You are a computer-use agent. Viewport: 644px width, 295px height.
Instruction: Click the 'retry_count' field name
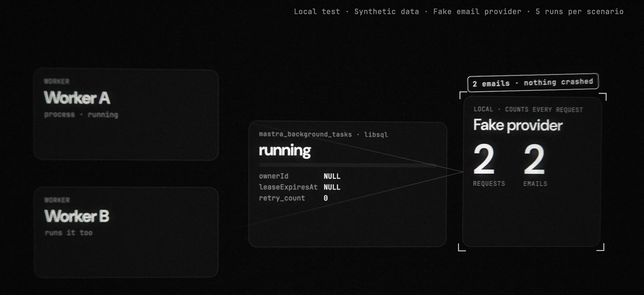[282, 198]
